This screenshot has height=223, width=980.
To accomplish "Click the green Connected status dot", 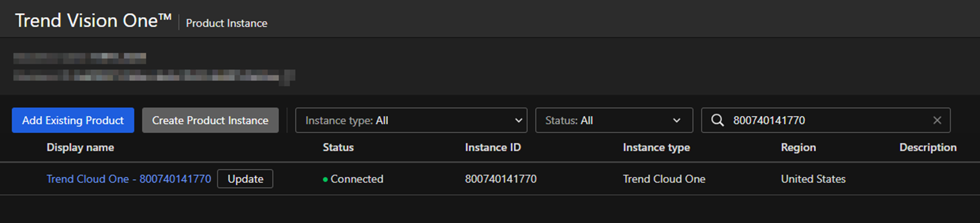I will coord(325,180).
